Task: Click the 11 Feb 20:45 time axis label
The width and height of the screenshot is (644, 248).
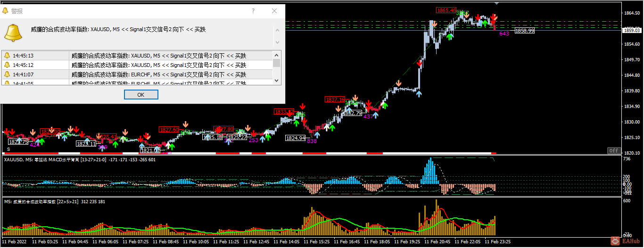Action: (437, 241)
